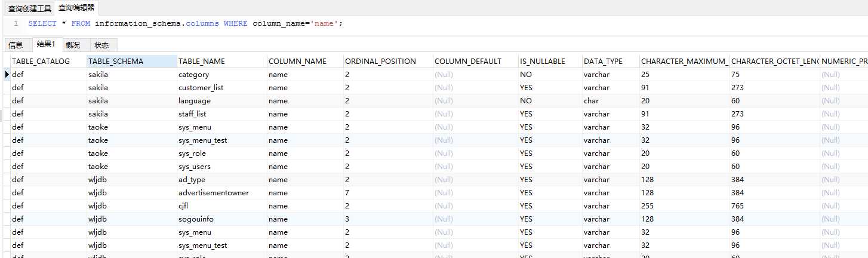
Task: Select the 结果1 tab
Action: click(46, 44)
